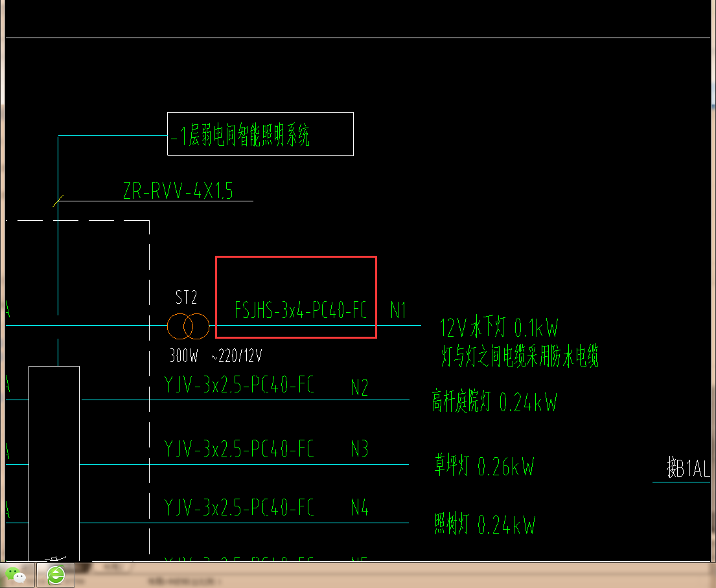
Task: Select the '300W' rating text
Action: [184, 355]
